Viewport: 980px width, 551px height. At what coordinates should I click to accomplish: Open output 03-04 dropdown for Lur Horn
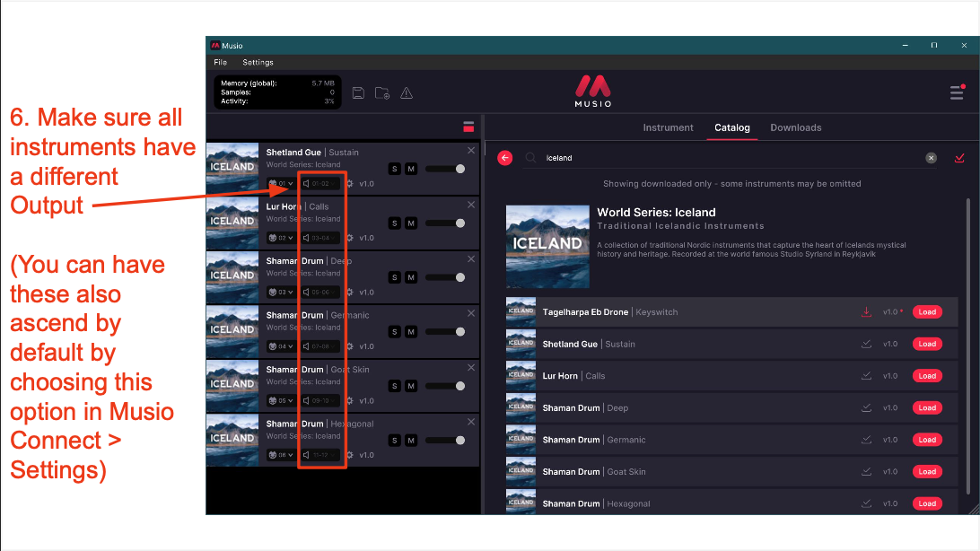[320, 238]
